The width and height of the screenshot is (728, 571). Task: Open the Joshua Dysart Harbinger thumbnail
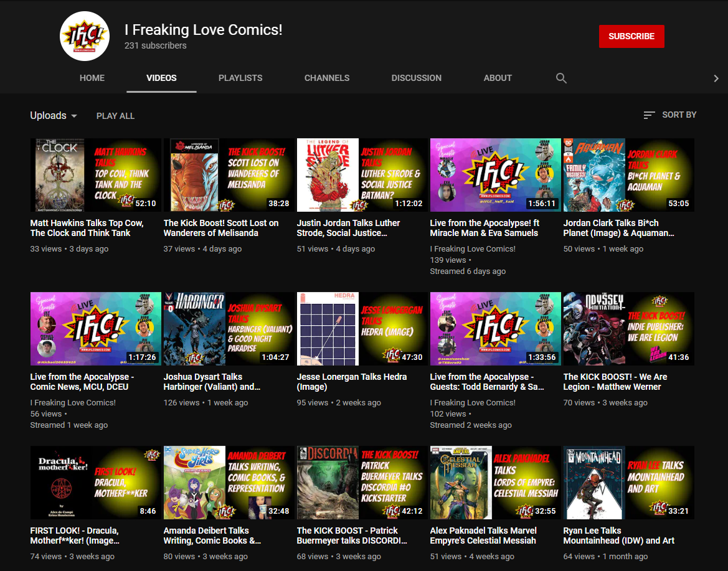click(229, 329)
